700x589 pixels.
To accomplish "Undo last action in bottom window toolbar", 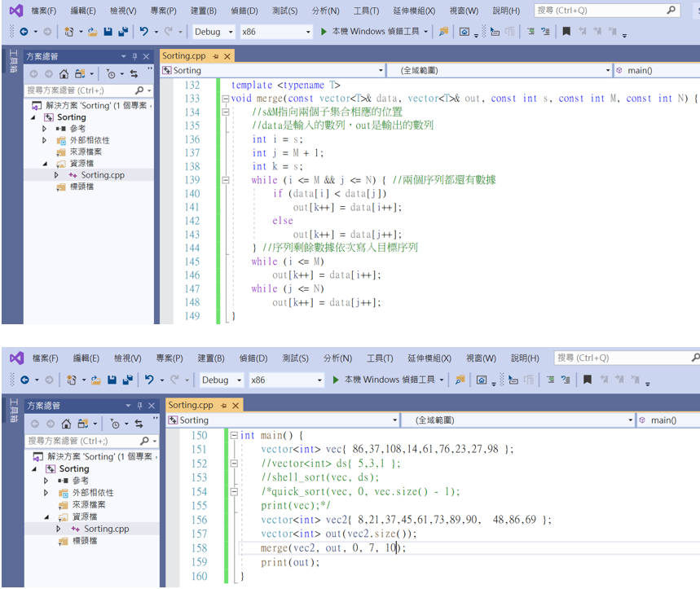I will pos(149,380).
